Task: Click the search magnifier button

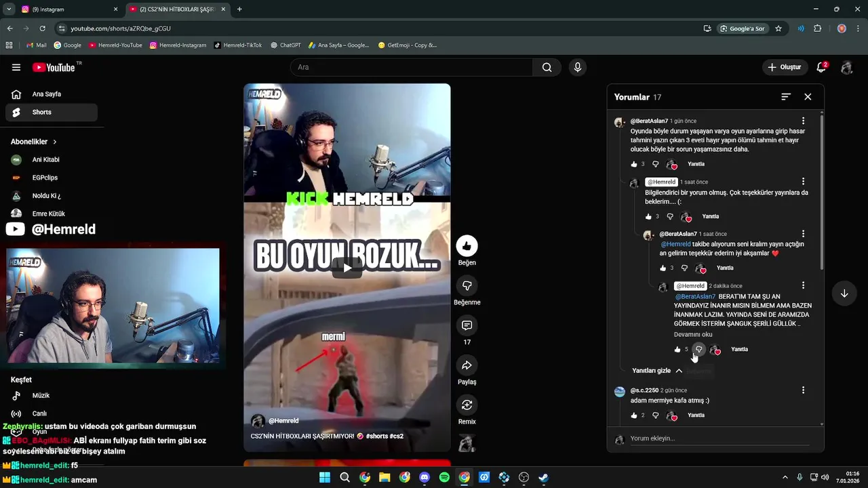Action: coord(547,67)
